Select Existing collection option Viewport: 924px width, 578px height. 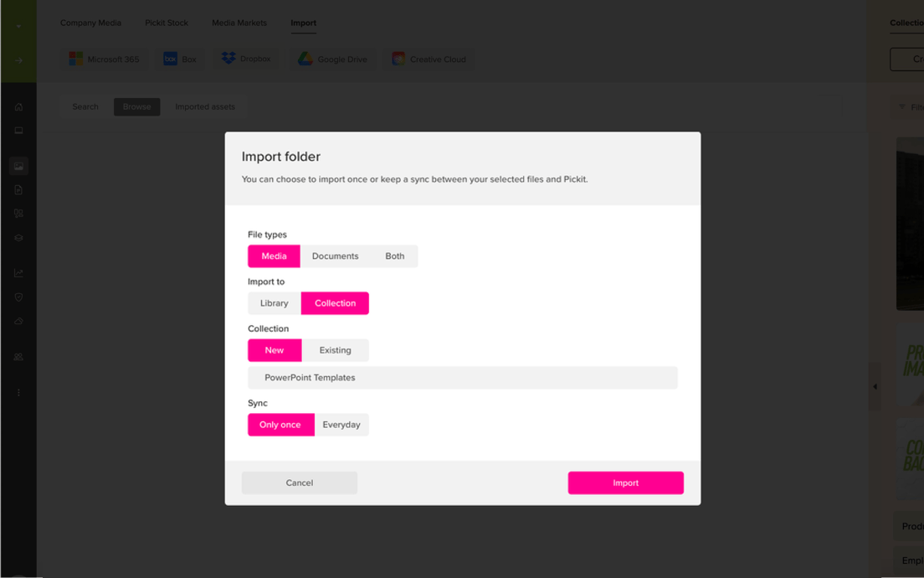click(x=336, y=350)
